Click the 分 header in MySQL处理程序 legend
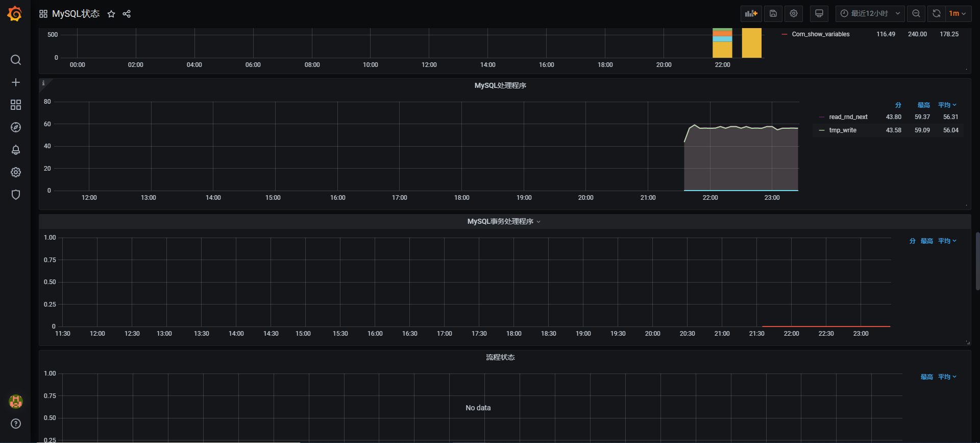This screenshot has height=443, width=980. point(898,105)
